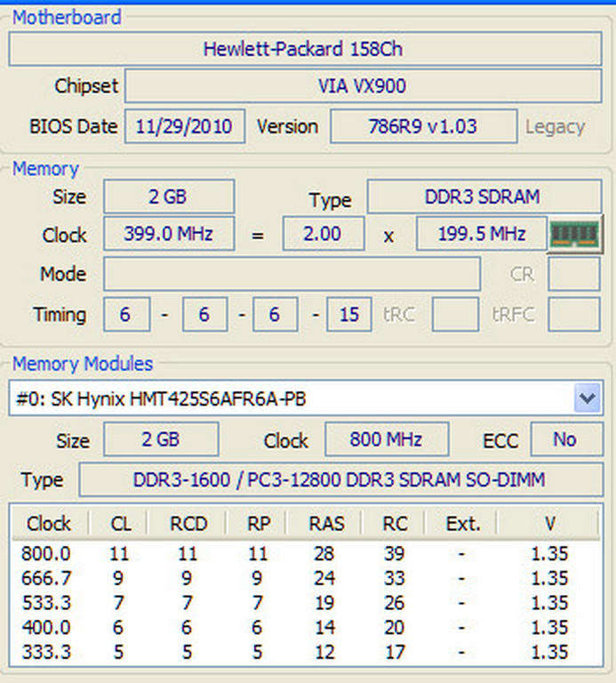Screen dimensions: 616x683
Task: Select the 333.3 clock timing row
Action: point(306,652)
